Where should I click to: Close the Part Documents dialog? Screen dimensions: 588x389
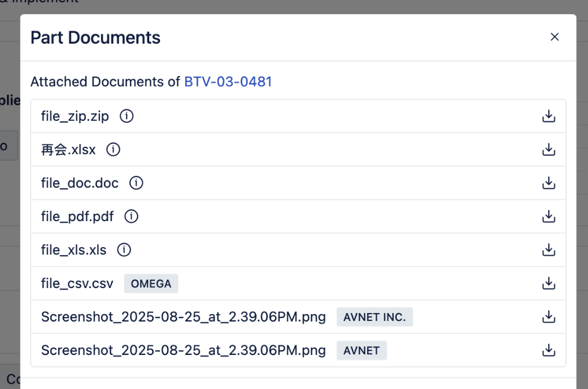[x=555, y=37]
